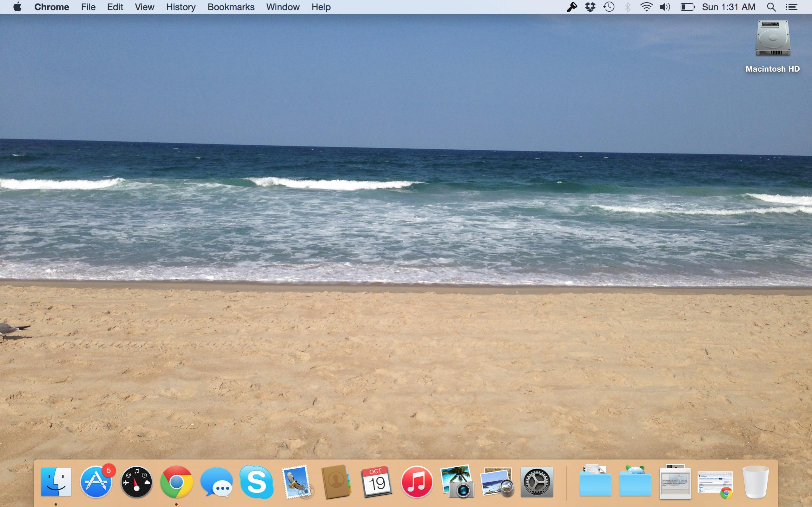The width and height of the screenshot is (812, 507).
Task: Open the iPhoto camera icon
Action: pyautogui.click(x=457, y=482)
